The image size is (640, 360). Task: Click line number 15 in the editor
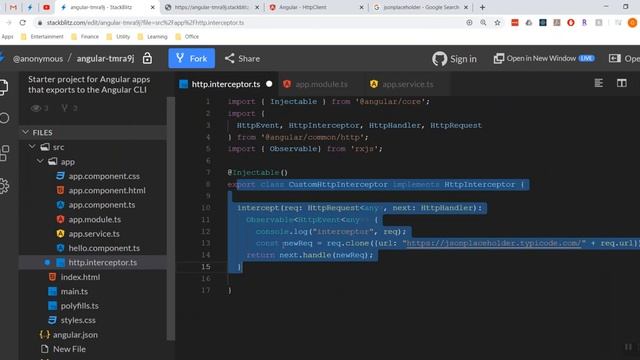[206, 267]
